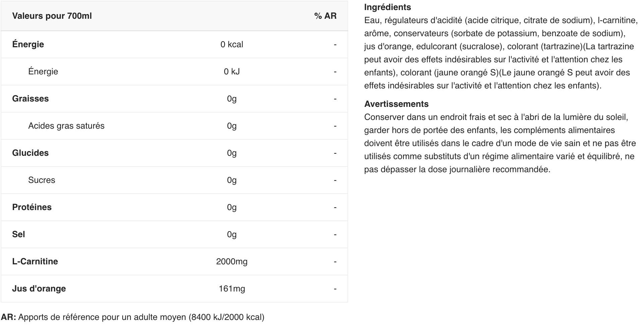
Task: Click the 'Ingrédients' heading
Action: (x=388, y=7)
